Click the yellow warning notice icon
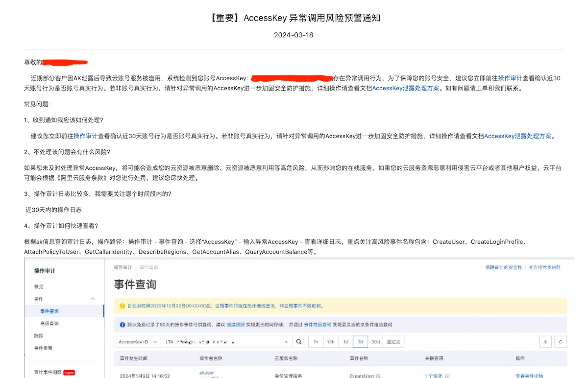 [122, 306]
